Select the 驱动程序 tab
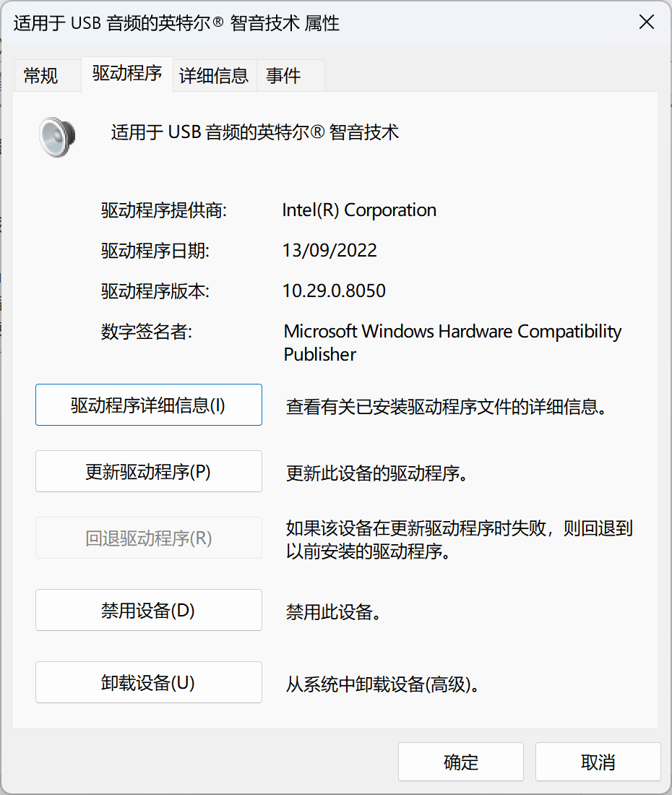The width and height of the screenshot is (672, 795). [x=127, y=73]
